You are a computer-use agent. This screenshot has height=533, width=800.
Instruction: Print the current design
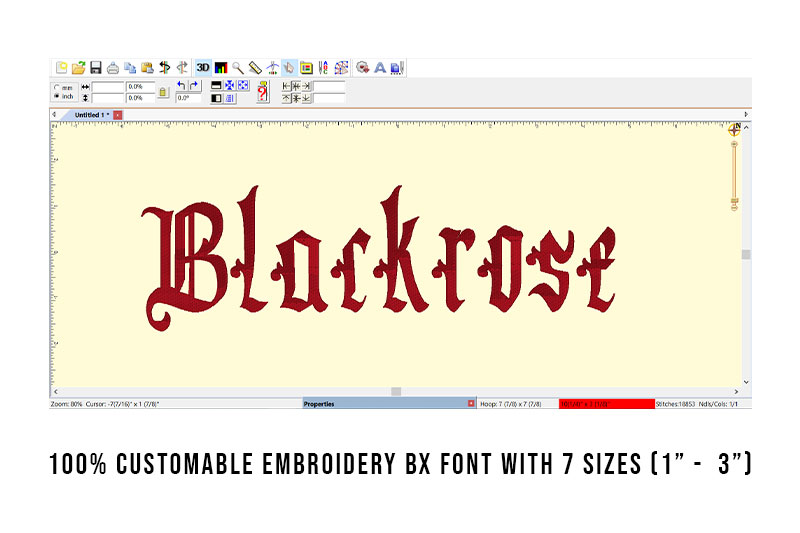[x=113, y=67]
